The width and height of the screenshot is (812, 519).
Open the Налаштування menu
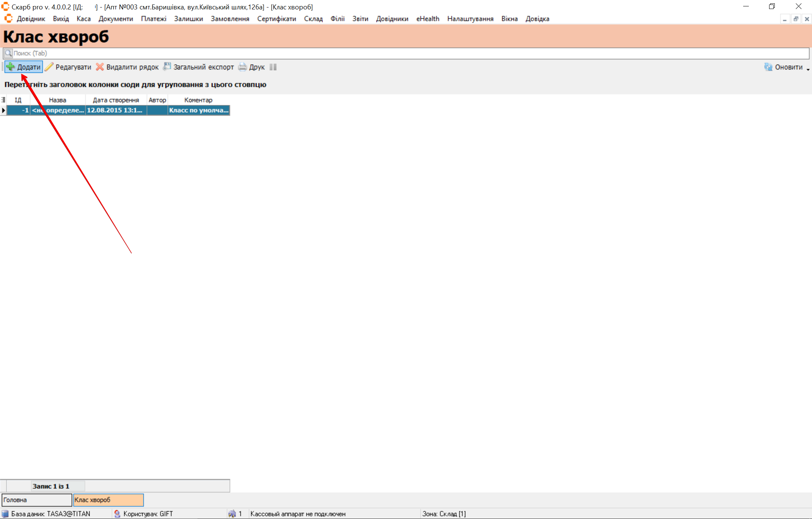(470, 19)
